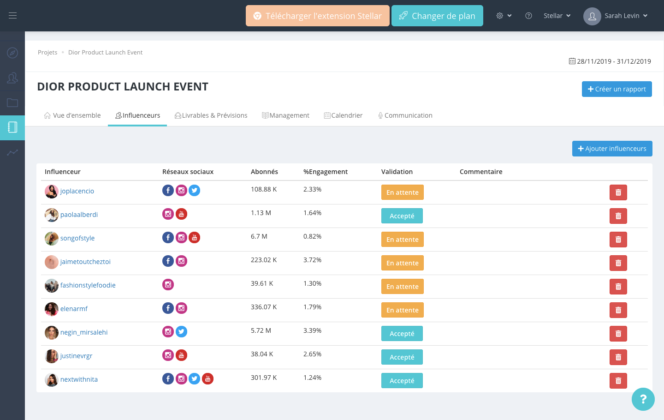Click fashionstylefoodie's Instagram icon
664x420 pixels.
tap(168, 285)
